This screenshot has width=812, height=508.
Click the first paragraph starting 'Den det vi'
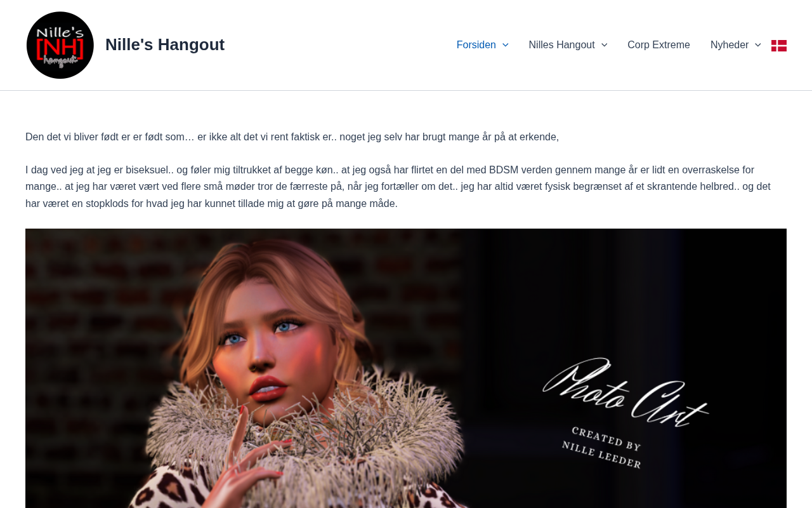(292, 137)
